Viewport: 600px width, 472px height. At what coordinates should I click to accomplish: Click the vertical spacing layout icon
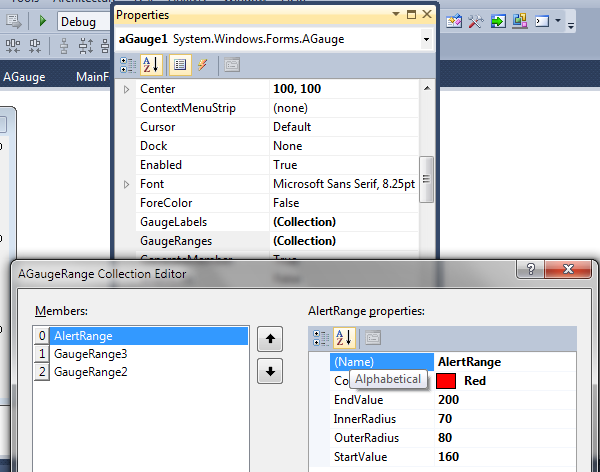pyautogui.click(x=86, y=46)
